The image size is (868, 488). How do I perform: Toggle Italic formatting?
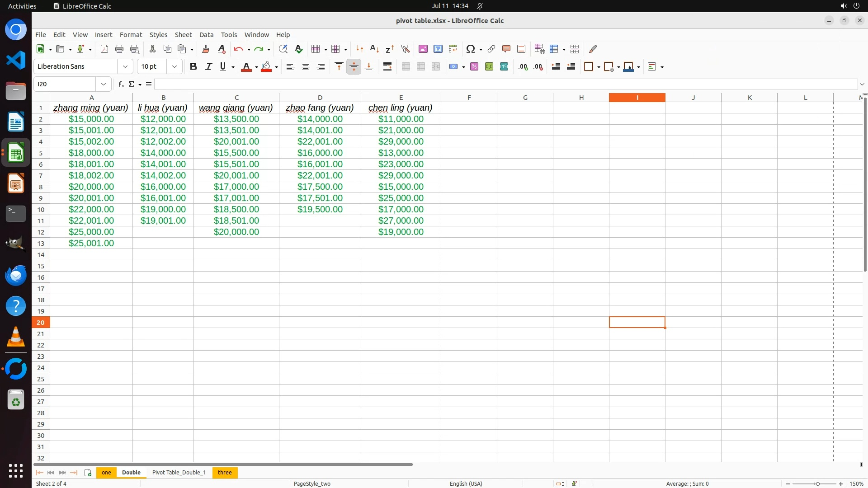(208, 66)
